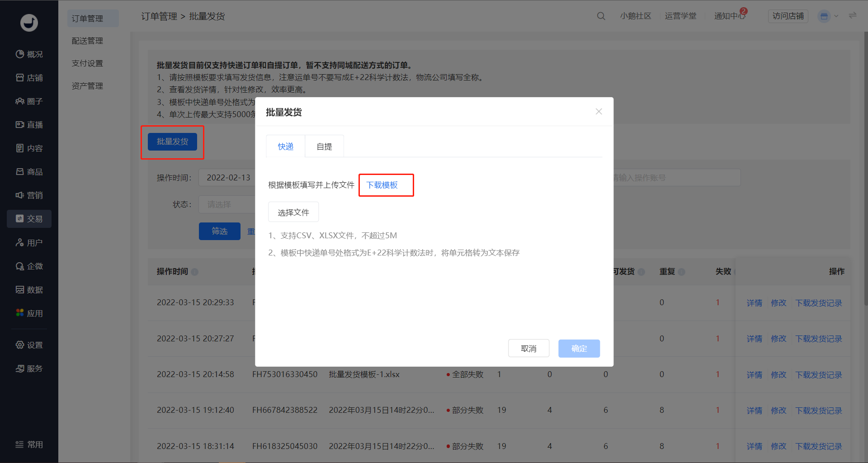This screenshot has width=868, height=463.
Task: Click 筛选 filter button
Action: pyautogui.click(x=220, y=231)
